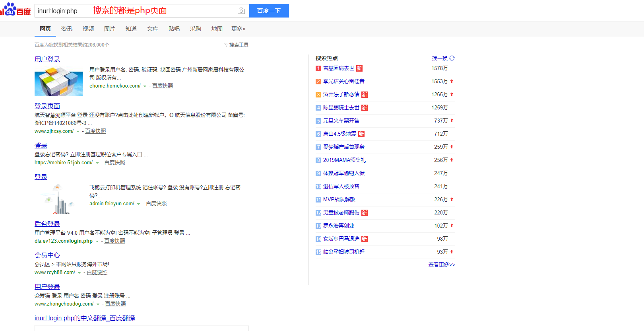Click the rank 4 badge beside 陈星弼院士去世
Image resolution: width=644 pixels, height=331 pixels.
tap(318, 108)
